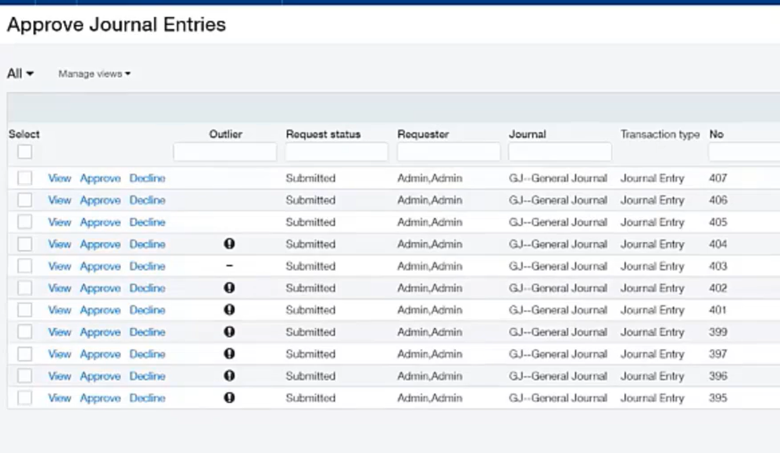Expand the Manage views menu

pos(94,74)
